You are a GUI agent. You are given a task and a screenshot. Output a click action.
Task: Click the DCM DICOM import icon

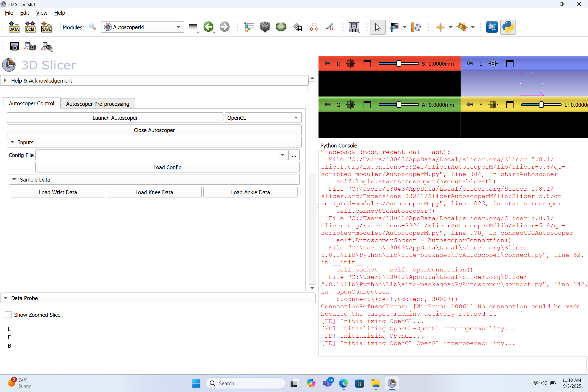pyautogui.click(x=30, y=27)
